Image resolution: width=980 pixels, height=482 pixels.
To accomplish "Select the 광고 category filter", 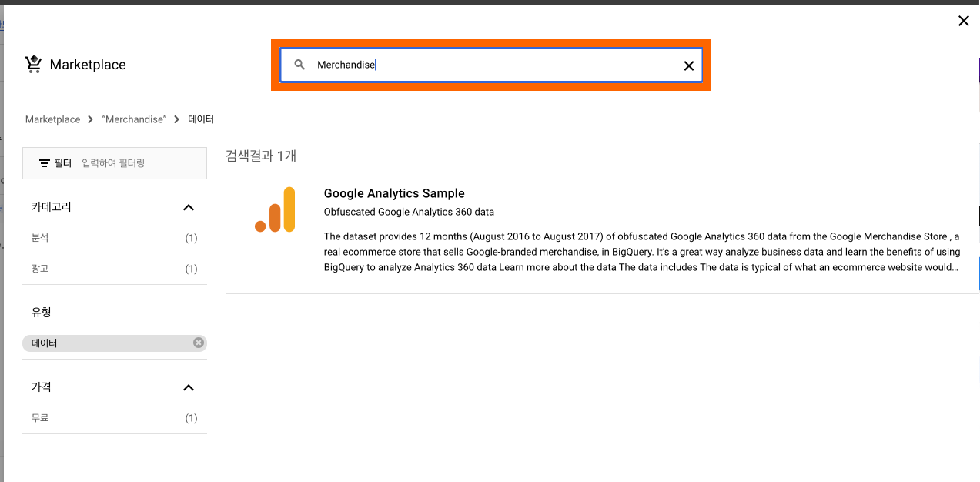I will click(115, 269).
